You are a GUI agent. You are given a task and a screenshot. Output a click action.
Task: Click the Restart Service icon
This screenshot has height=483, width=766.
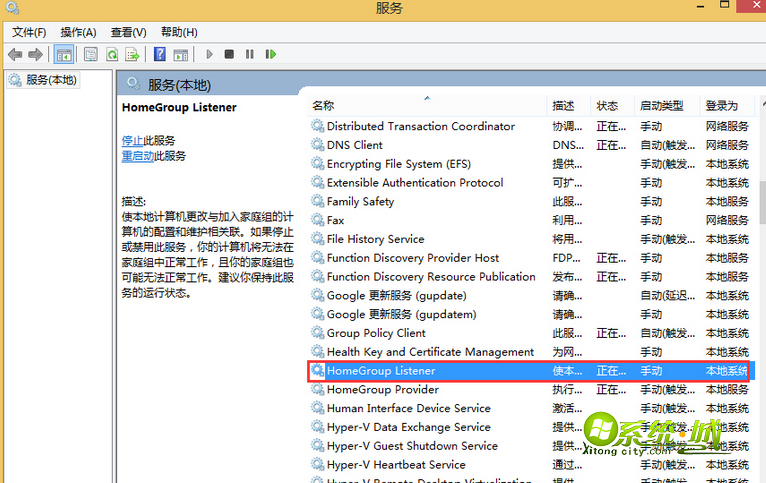(271, 54)
